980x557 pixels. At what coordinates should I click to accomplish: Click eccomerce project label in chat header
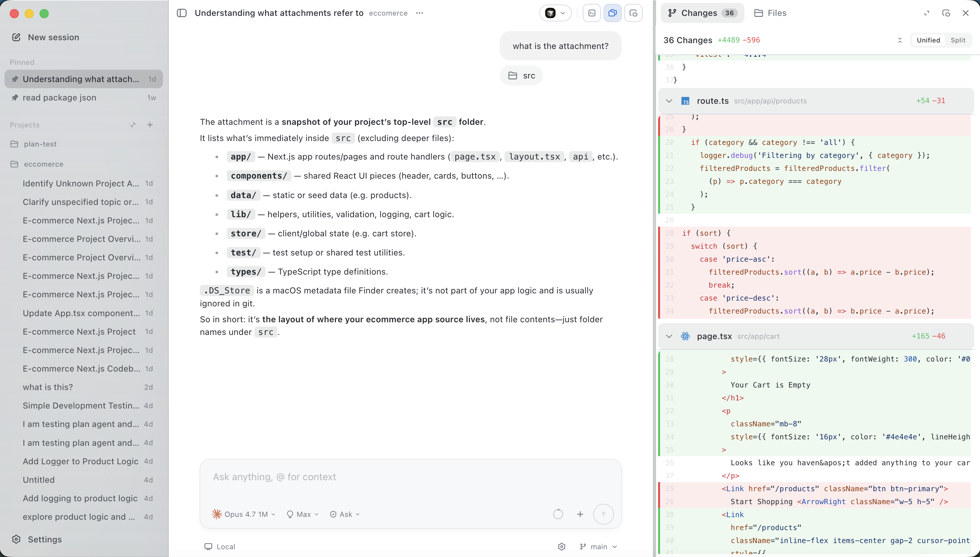tap(388, 13)
